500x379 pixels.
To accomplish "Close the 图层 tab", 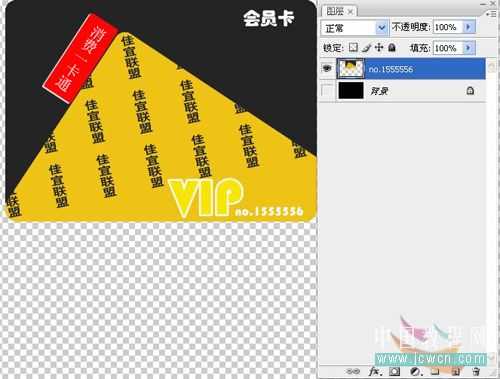I will click(350, 12).
